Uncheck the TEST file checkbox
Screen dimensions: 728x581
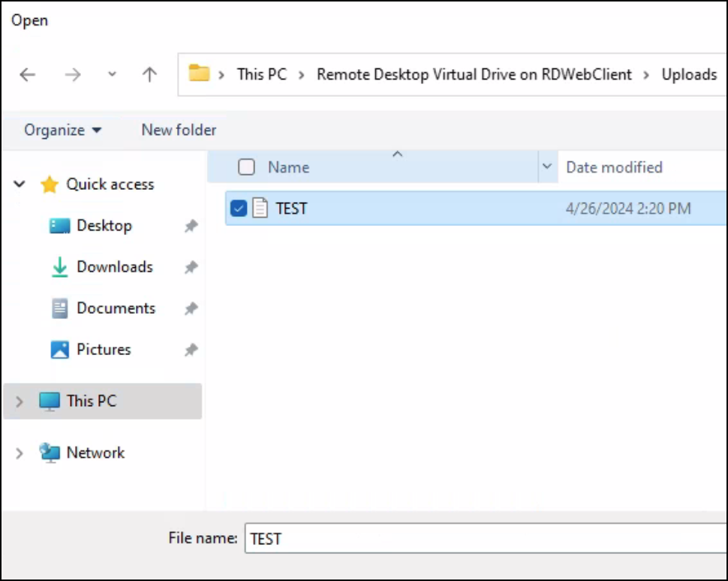[x=239, y=209]
